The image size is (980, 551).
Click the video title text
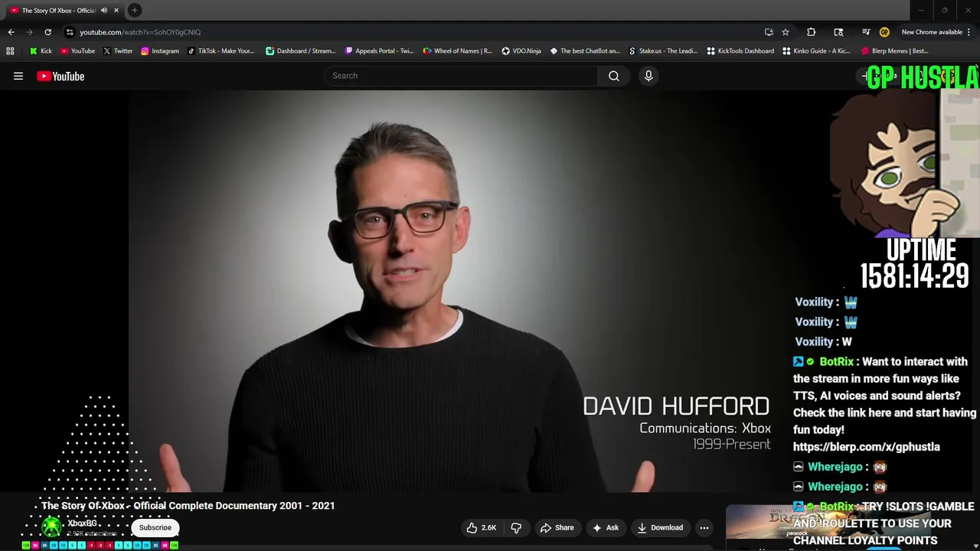(188, 506)
